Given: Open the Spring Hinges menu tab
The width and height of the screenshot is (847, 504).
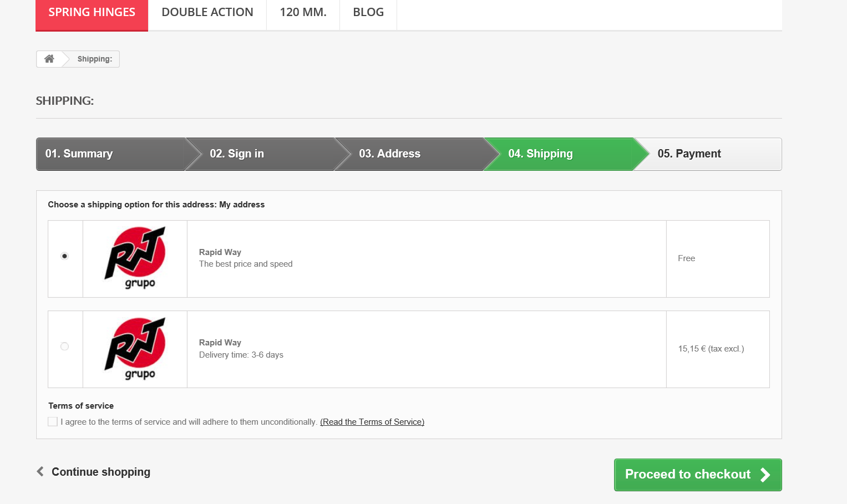Looking at the screenshot, I should 92,13.
